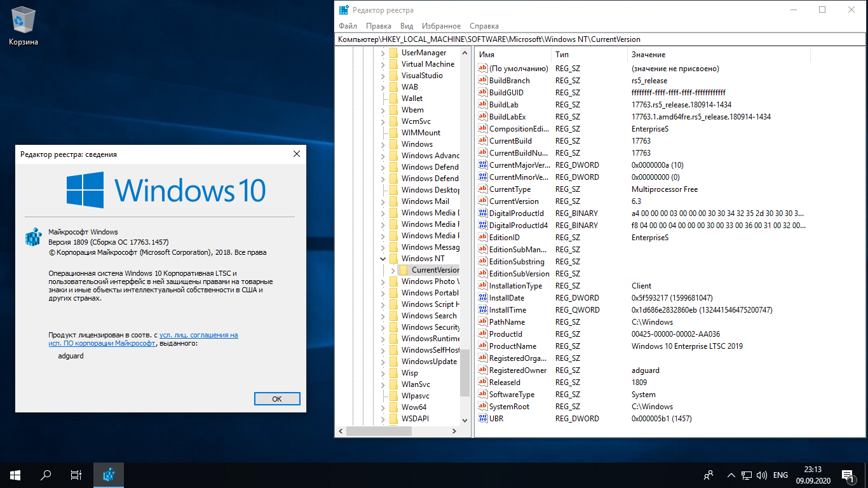Click the Windows NT folder icon
Screen dimensions: 868x488
point(394,259)
